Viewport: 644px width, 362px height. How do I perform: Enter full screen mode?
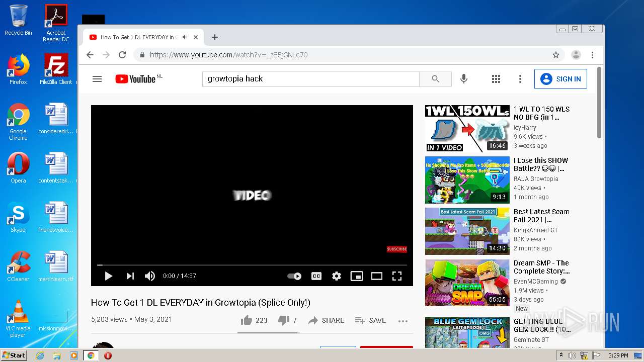pos(397,276)
